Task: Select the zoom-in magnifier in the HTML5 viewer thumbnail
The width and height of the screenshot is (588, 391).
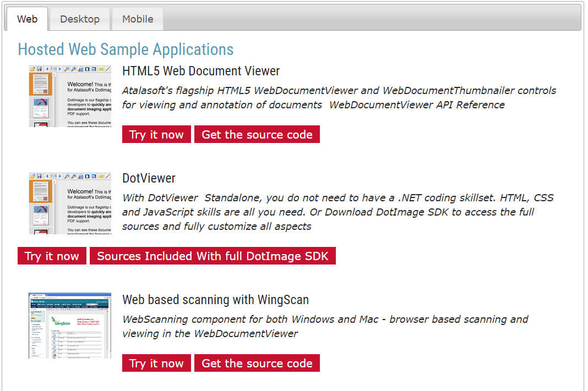Action: 74,68
